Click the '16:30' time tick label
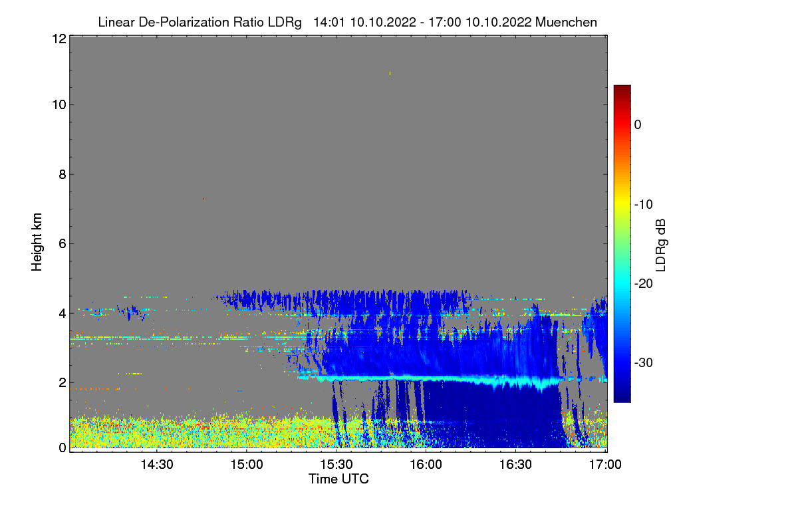 (516, 465)
